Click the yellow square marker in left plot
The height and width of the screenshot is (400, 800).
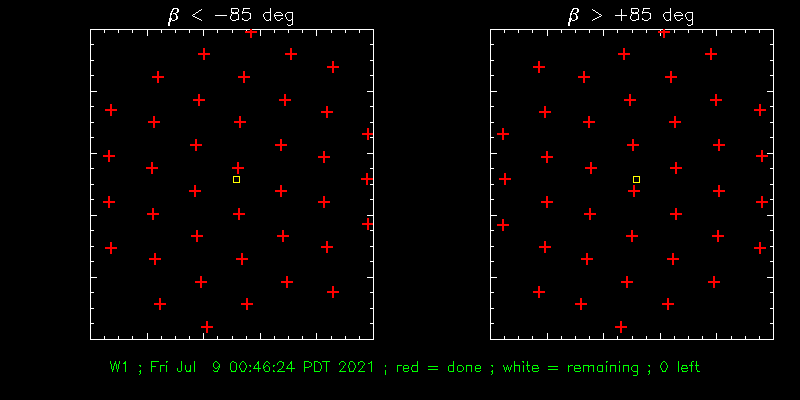[236, 180]
